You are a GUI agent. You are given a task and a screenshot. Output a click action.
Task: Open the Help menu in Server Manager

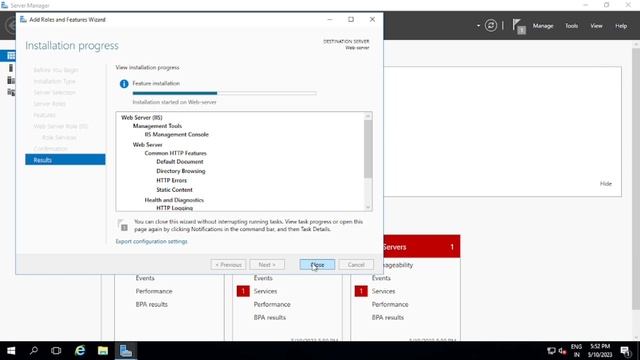click(621, 26)
